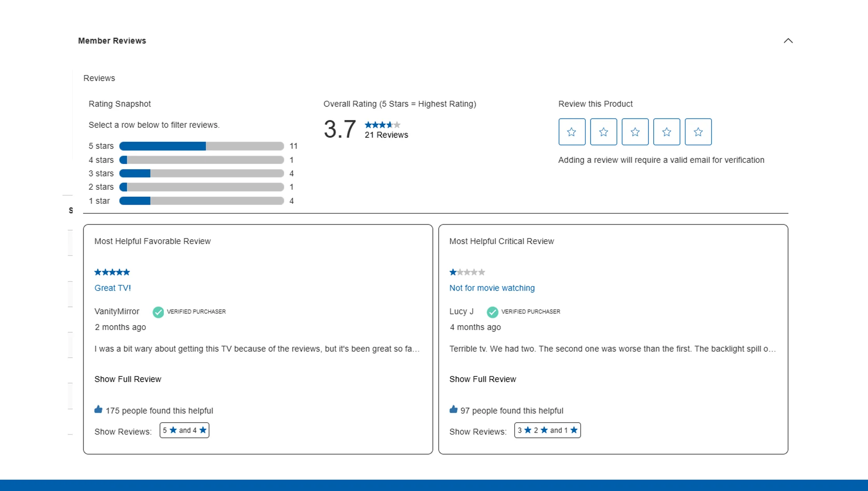Click the first star in Review this Product
868x491 pixels.
(572, 132)
